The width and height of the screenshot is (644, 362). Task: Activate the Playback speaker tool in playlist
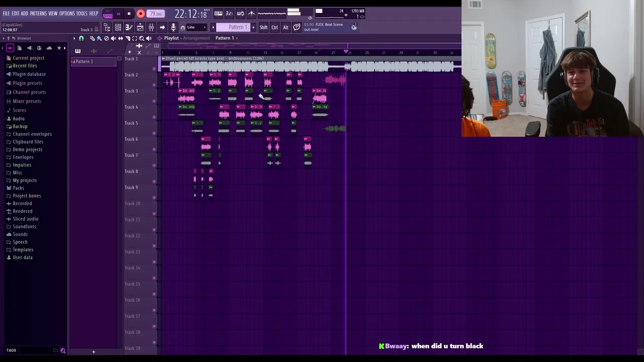[x=148, y=38]
